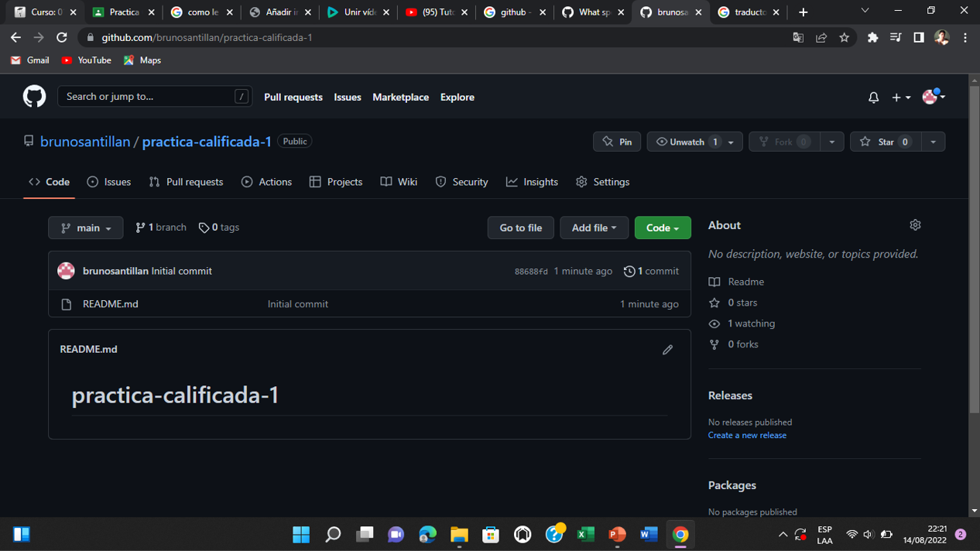Bookmark this page with the browser star

[844, 37]
